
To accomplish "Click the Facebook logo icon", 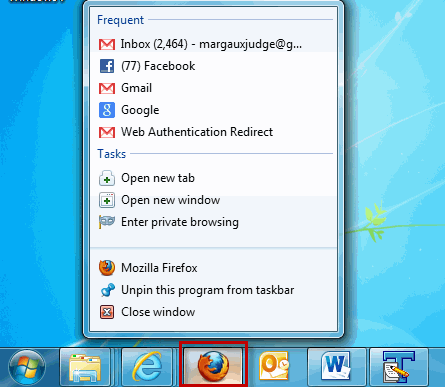I will tap(107, 66).
